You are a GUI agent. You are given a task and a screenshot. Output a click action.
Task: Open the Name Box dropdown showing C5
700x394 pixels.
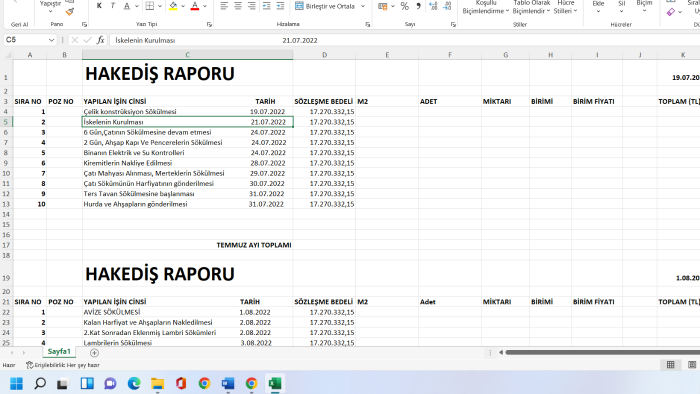pos(51,40)
